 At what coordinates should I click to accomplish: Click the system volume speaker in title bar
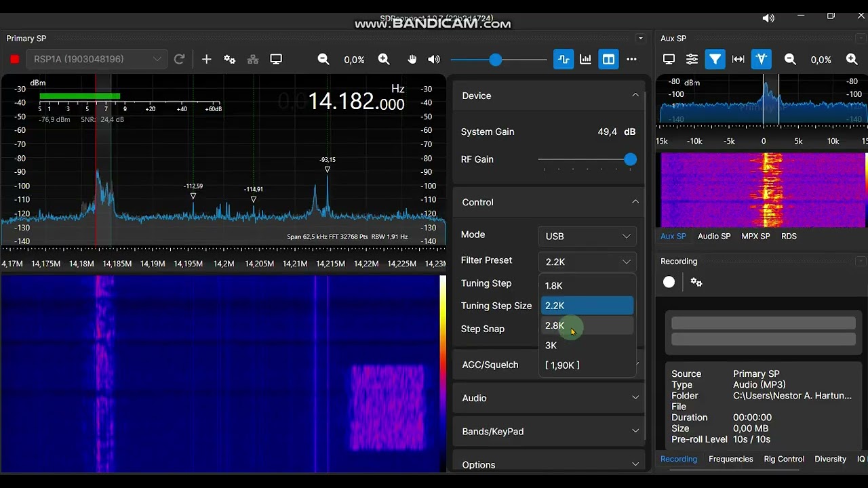[768, 18]
